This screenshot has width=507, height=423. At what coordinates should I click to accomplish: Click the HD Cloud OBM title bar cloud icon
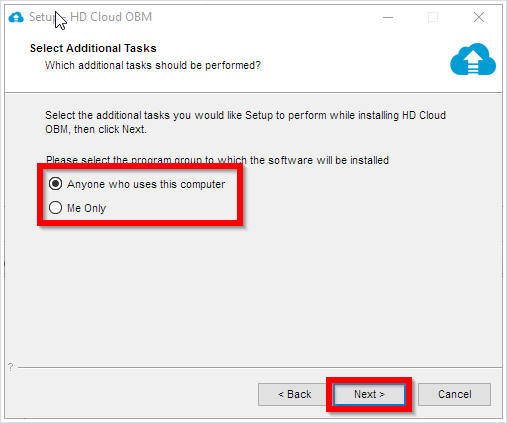click(x=16, y=17)
